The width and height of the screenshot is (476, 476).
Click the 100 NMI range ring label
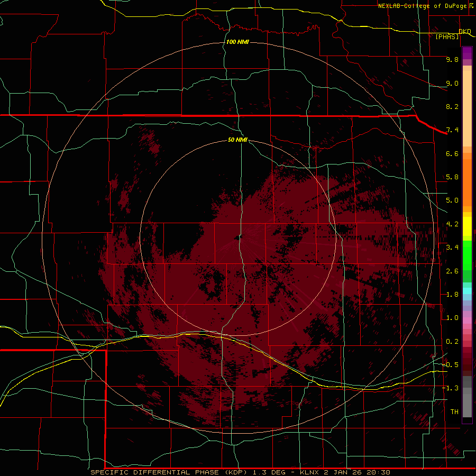(237, 42)
